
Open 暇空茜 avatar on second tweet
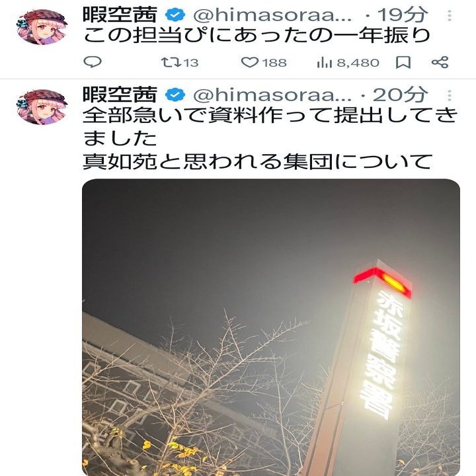(42, 107)
